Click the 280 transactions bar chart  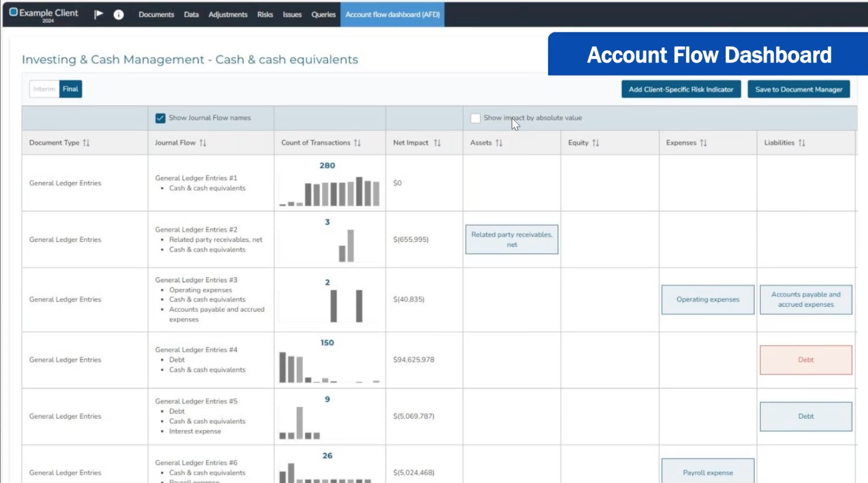click(330, 192)
